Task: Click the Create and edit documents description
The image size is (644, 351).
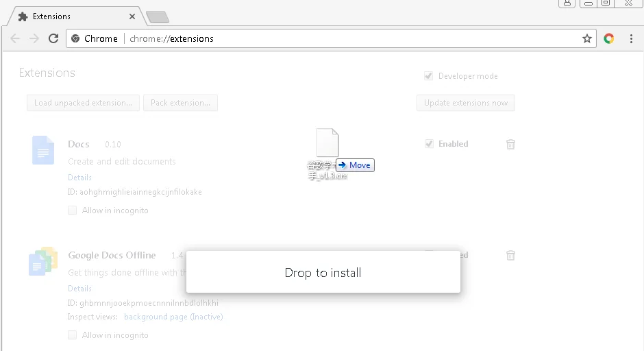Action: [x=121, y=162]
